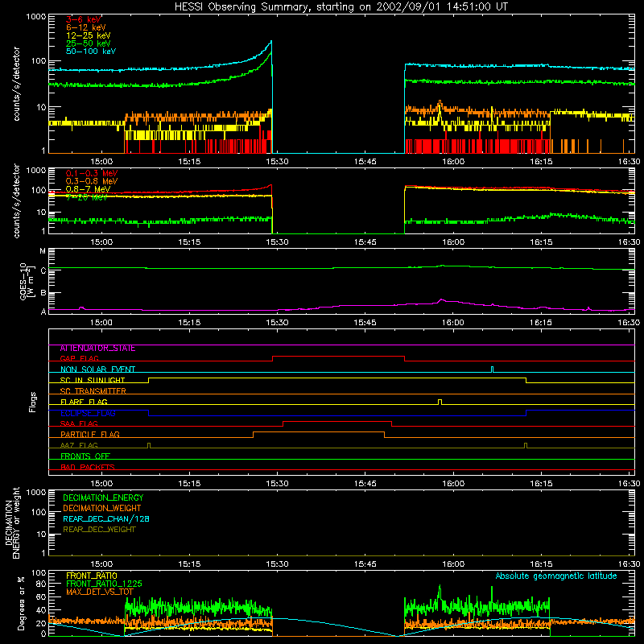The height and width of the screenshot is (644, 644).
Task: Click the 15:30 tick under the top panel
Action: coord(277,162)
